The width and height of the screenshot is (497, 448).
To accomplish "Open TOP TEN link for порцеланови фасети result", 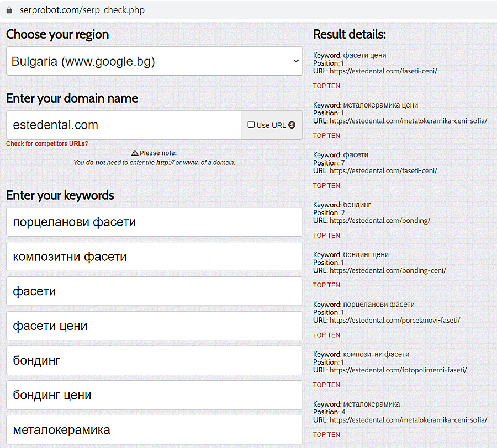I will (326, 335).
